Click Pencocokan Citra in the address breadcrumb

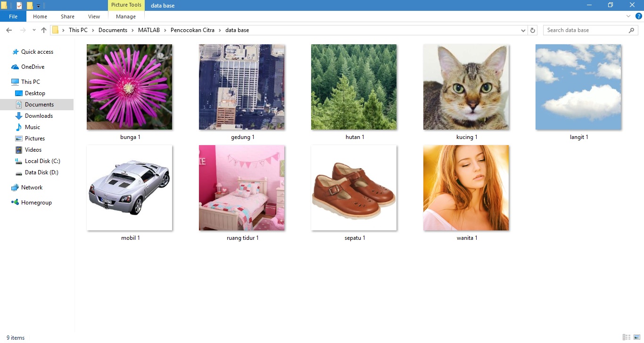(x=192, y=30)
